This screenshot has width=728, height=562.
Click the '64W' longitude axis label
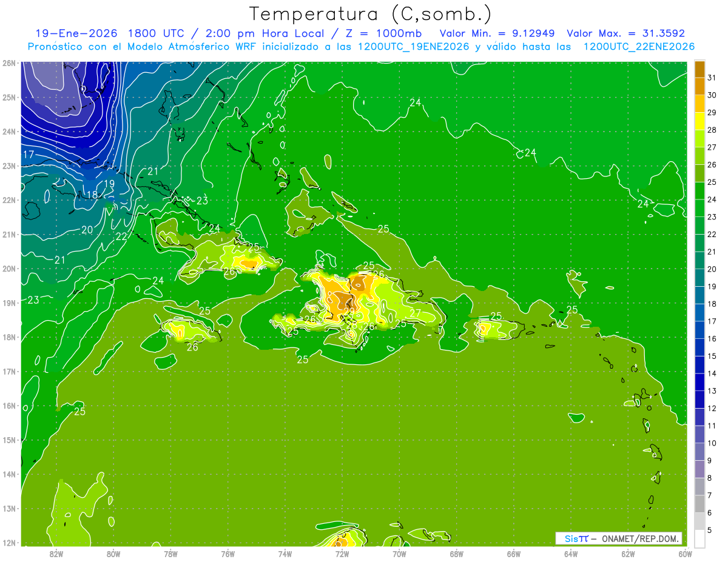coord(571,554)
